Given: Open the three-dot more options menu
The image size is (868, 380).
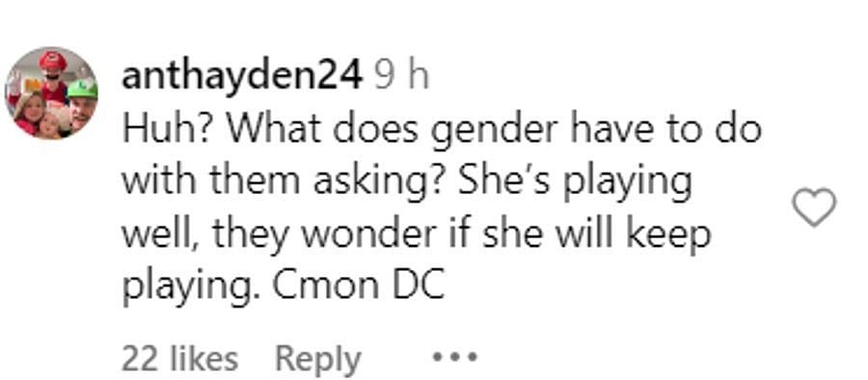Looking at the screenshot, I should pos(454,356).
